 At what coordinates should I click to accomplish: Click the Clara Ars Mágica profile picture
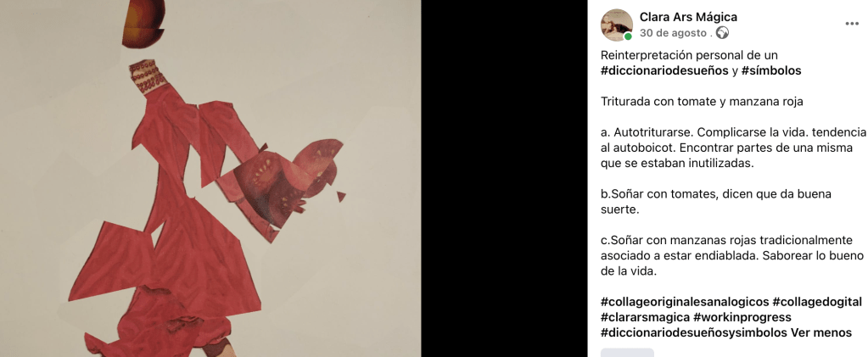[617, 25]
